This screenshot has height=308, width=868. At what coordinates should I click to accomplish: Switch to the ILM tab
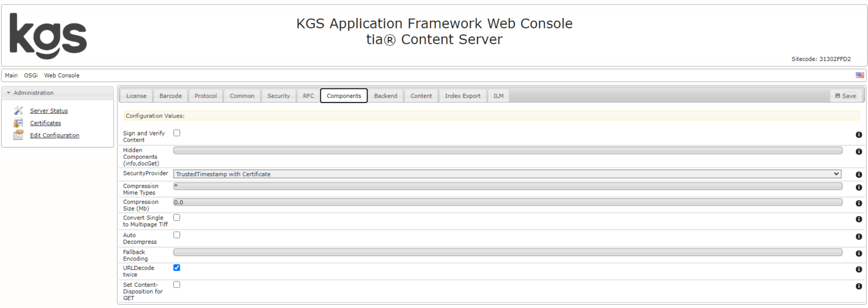[498, 96]
